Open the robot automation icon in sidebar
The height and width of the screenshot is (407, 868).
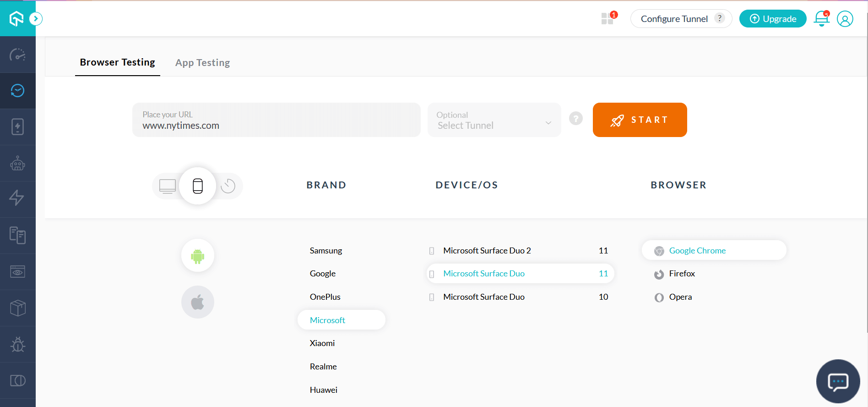pos(18,163)
